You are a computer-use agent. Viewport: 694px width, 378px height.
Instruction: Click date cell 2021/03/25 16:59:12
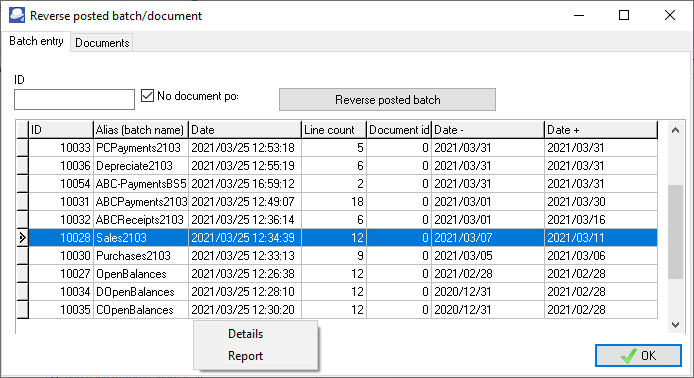tap(245, 184)
